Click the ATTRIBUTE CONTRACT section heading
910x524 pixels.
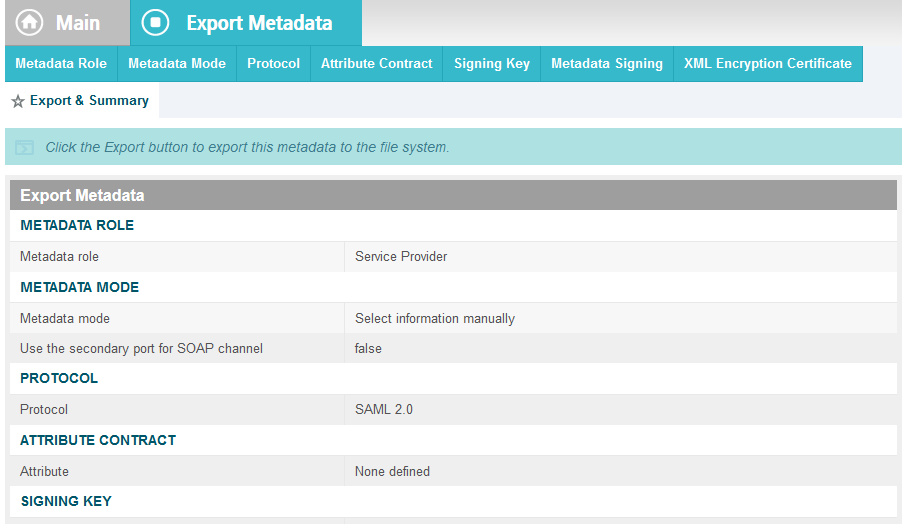tap(98, 440)
